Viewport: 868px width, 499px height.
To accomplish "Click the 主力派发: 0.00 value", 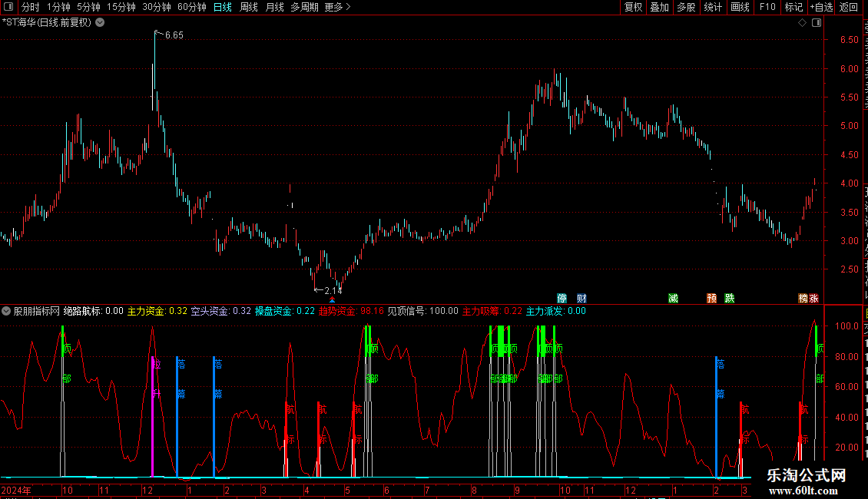I will click(x=556, y=311).
